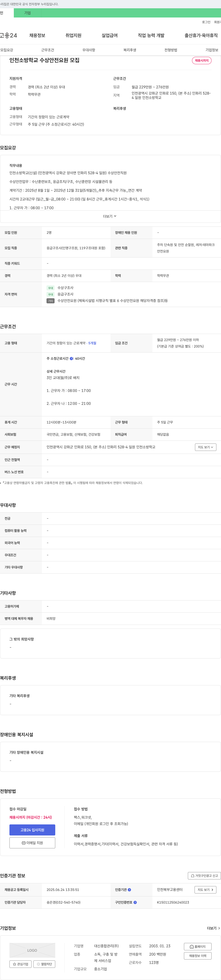221x980 pixels.
Task: Click the registration date 2025.06.24 13:35:51
Action: [x=63, y=890]
